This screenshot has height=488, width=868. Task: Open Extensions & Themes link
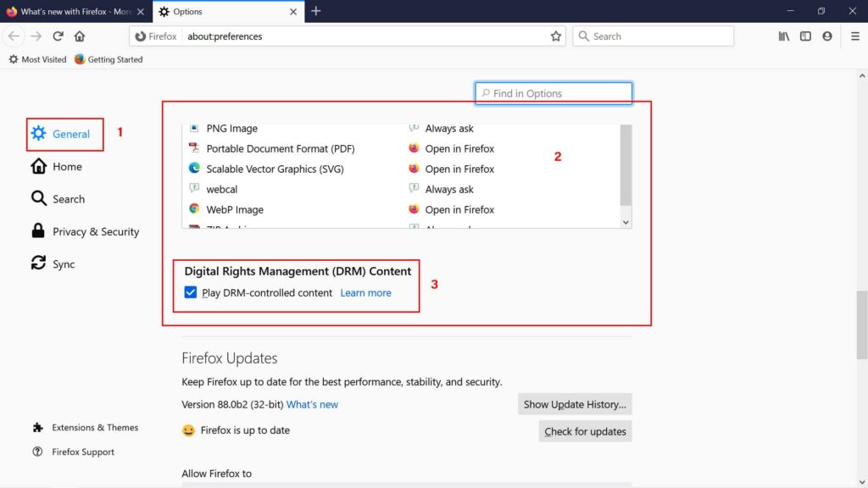click(x=86, y=427)
